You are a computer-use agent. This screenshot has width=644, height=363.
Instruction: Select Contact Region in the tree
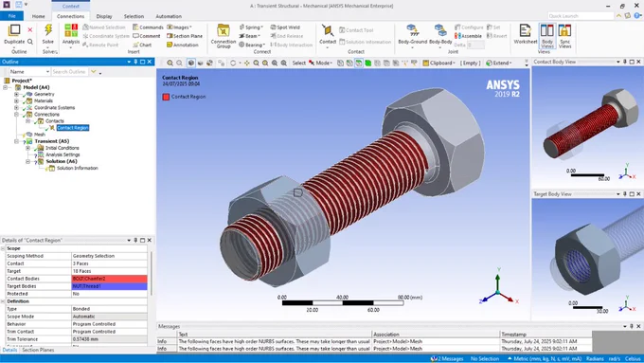(x=73, y=128)
